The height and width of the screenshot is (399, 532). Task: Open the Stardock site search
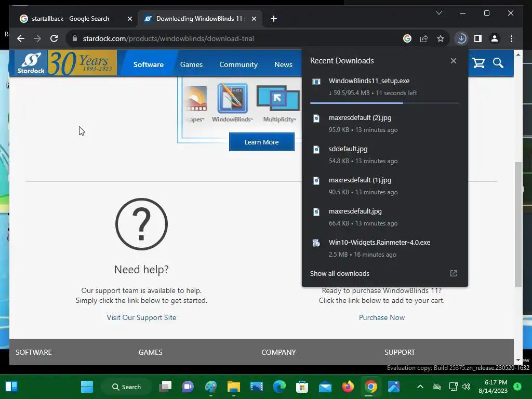coord(498,63)
